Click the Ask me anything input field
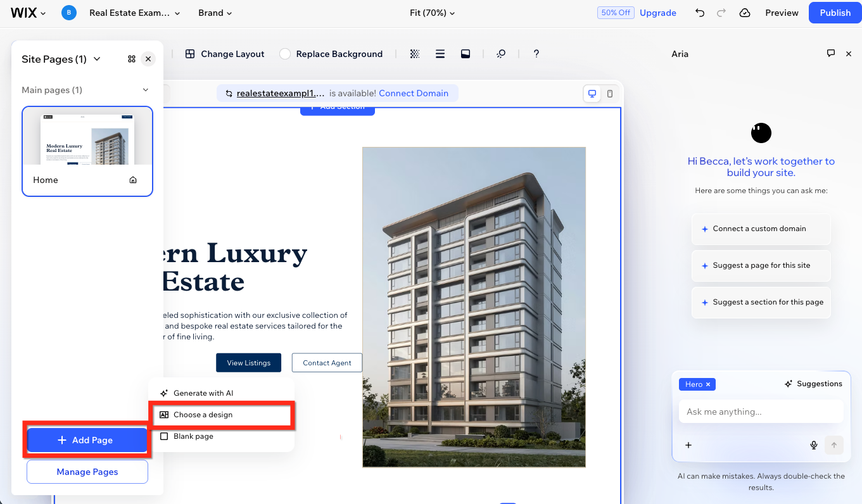 tap(760, 412)
